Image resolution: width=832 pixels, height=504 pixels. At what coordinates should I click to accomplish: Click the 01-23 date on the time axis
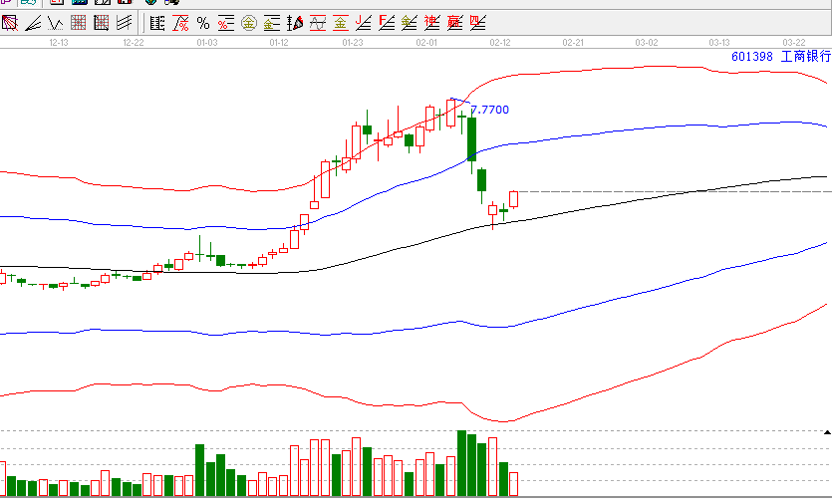tap(353, 43)
